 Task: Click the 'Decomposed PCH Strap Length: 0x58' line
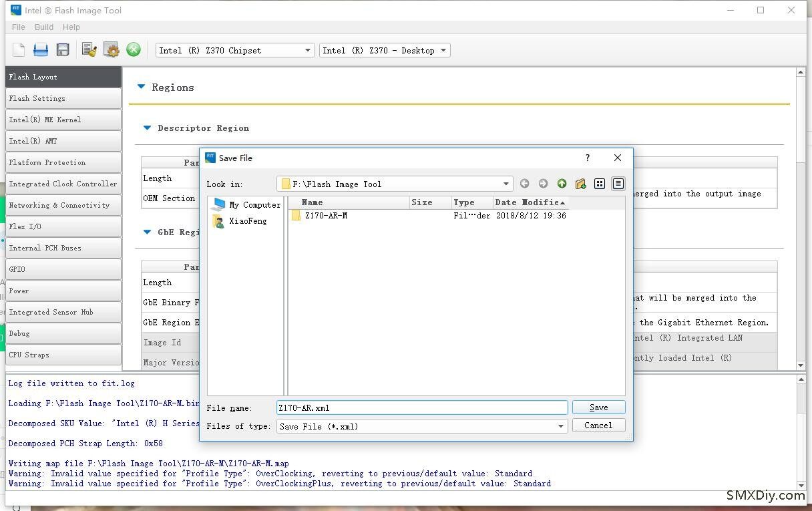coord(85,444)
